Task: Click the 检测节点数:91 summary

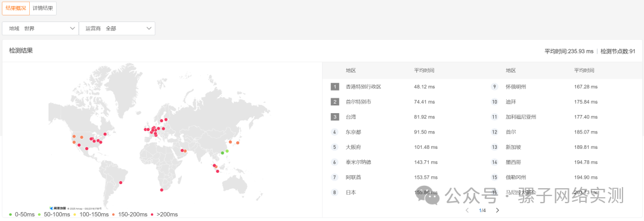Action: click(x=618, y=51)
